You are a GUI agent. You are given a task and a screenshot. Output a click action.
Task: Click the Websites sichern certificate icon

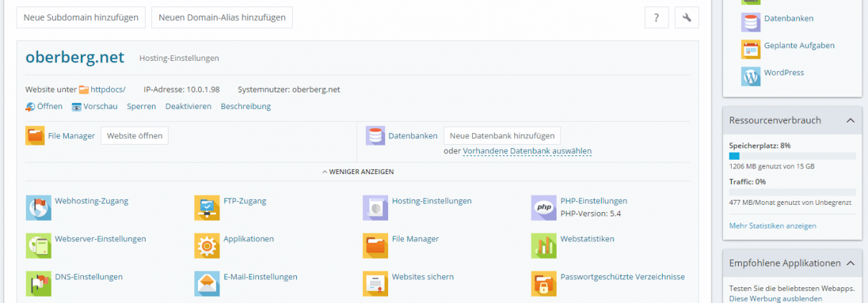tap(374, 283)
